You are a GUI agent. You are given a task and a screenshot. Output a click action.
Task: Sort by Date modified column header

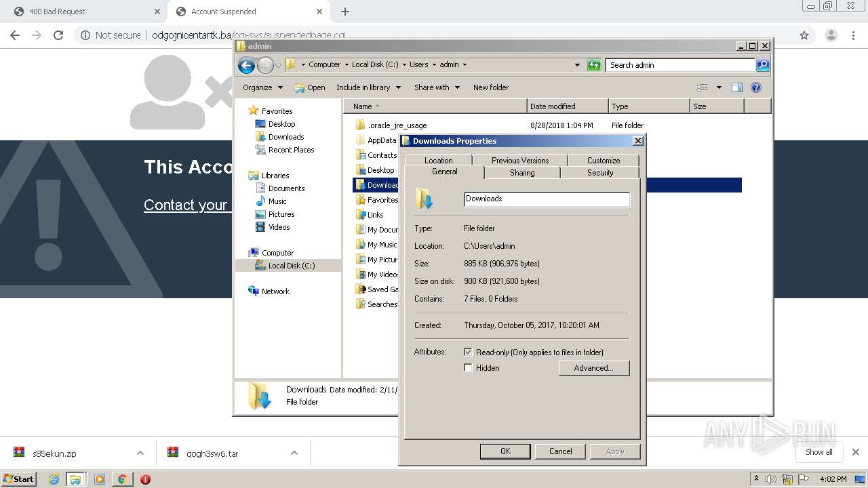click(567, 106)
